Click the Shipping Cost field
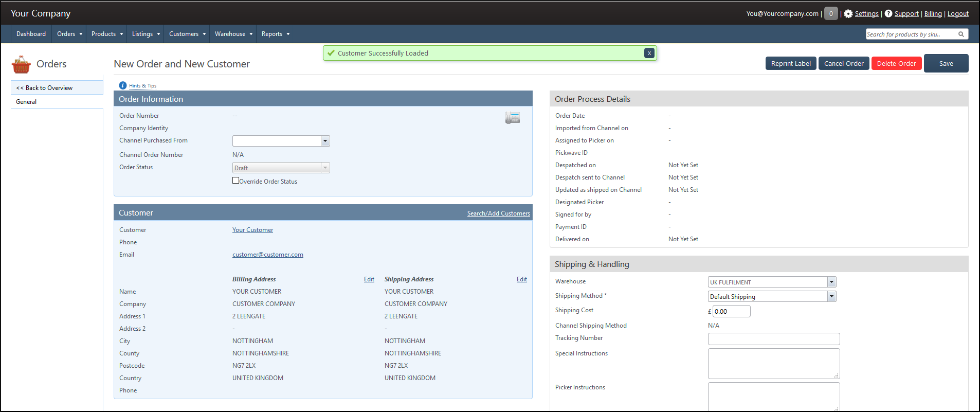The image size is (980, 412). (x=731, y=311)
